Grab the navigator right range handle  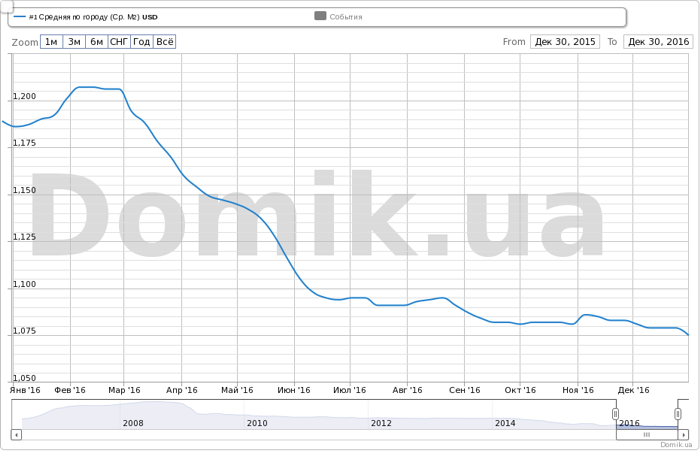(x=678, y=414)
